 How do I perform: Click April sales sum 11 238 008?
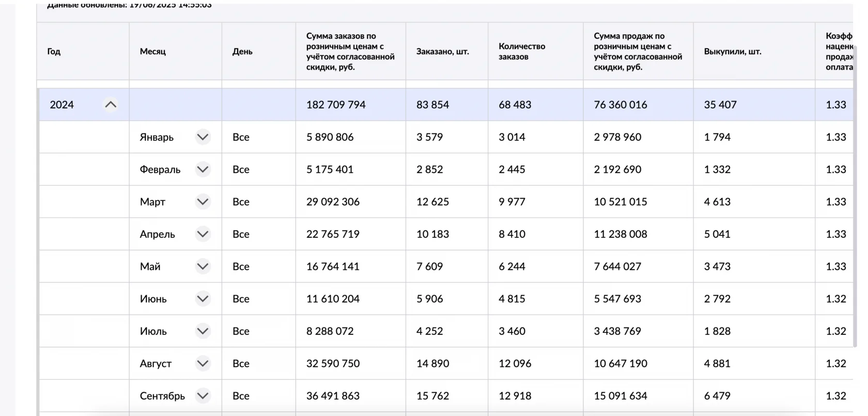click(x=620, y=234)
